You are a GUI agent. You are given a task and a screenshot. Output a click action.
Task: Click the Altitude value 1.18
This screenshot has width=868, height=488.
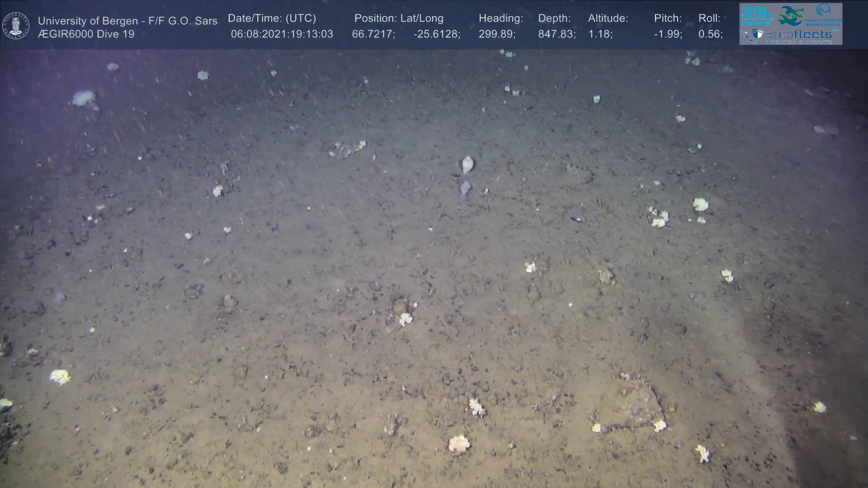pos(600,34)
